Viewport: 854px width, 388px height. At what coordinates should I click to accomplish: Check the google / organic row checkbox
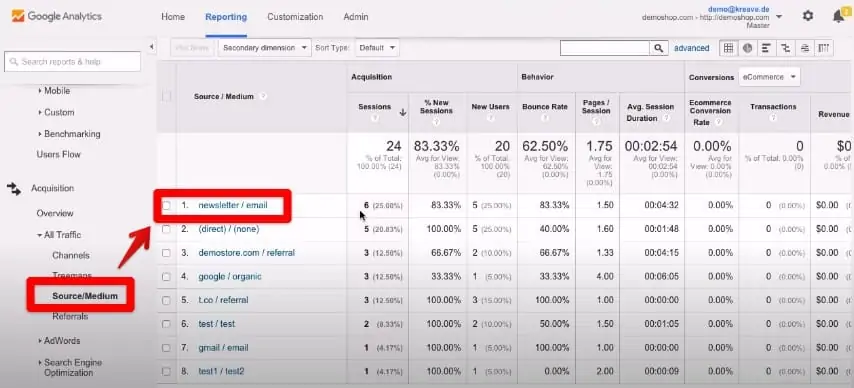point(167,277)
